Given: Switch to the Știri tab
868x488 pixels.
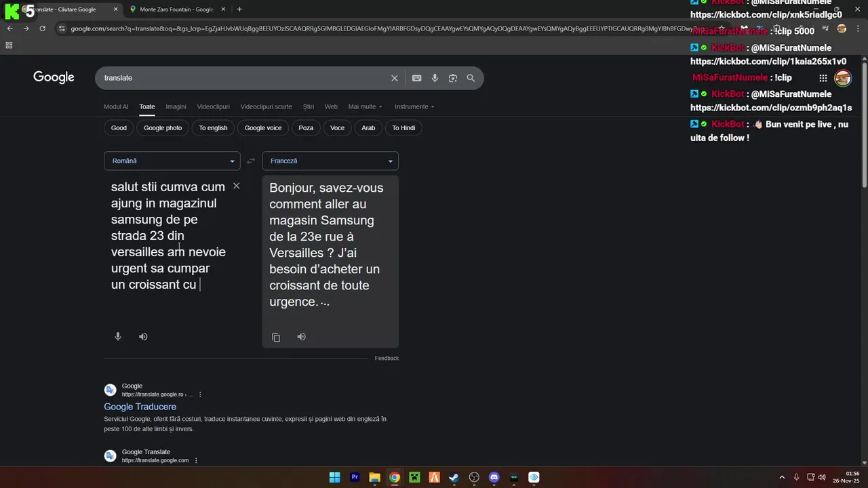Looking at the screenshot, I should coord(309,106).
